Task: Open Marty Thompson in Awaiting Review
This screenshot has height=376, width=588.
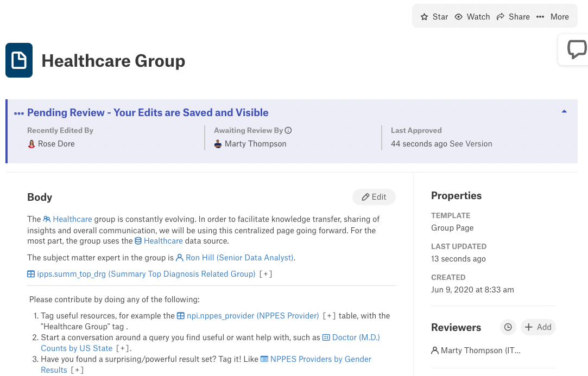Action: (255, 144)
